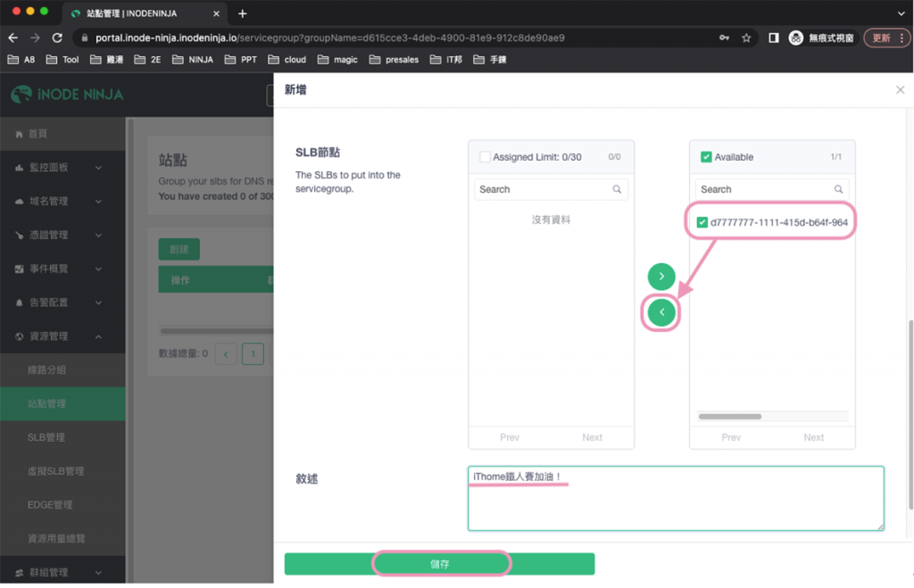The height and width of the screenshot is (588, 914).
Task: Click search magnifier in Available list
Action: coord(838,189)
